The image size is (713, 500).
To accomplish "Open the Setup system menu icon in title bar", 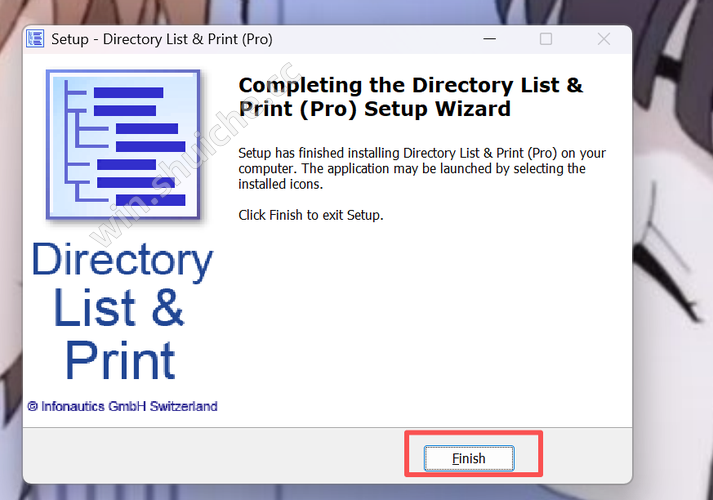I will (36, 39).
